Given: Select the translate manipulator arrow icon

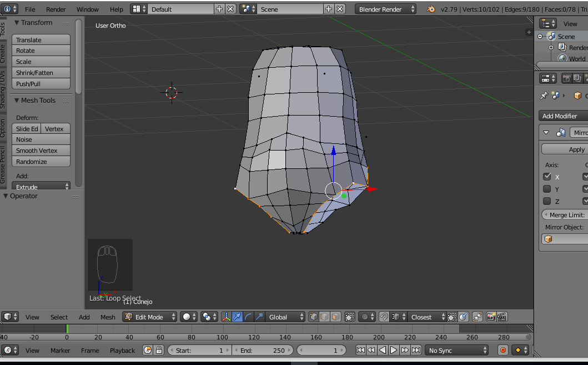Looking at the screenshot, I should pyautogui.click(x=238, y=317).
